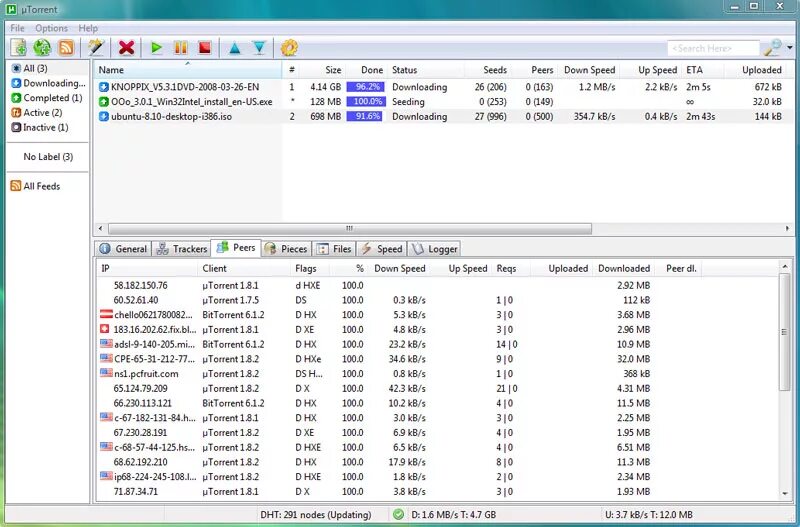Click the OOo 100.0% progress bar
800x527 pixels.
[x=366, y=102]
